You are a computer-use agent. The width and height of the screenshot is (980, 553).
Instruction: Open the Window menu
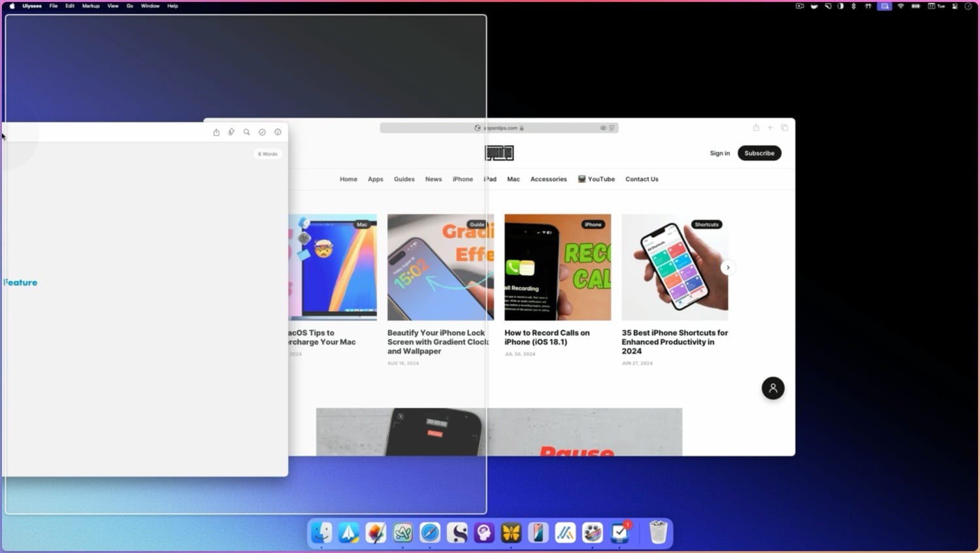click(150, 6)
